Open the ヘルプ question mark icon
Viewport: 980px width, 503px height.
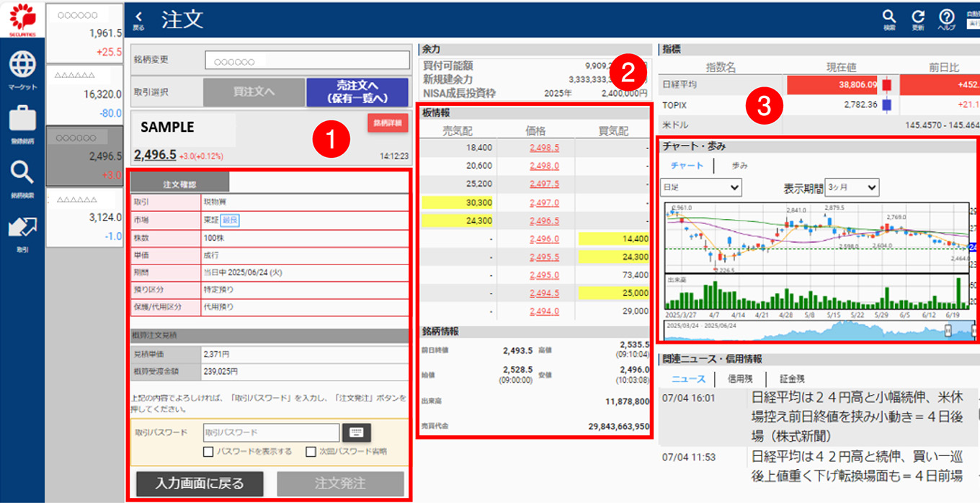[946, 19]
